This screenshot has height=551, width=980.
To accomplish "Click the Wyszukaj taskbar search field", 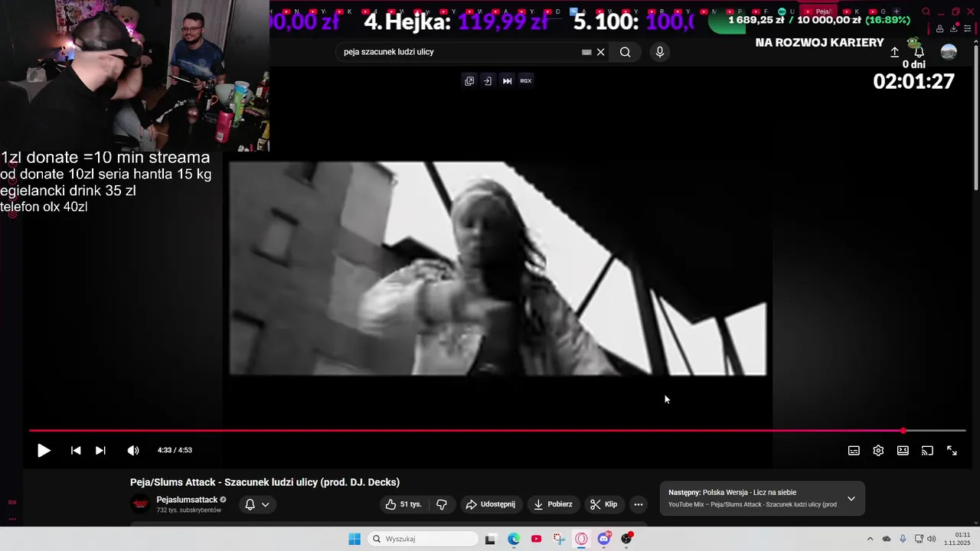I will tap(423, 539).
